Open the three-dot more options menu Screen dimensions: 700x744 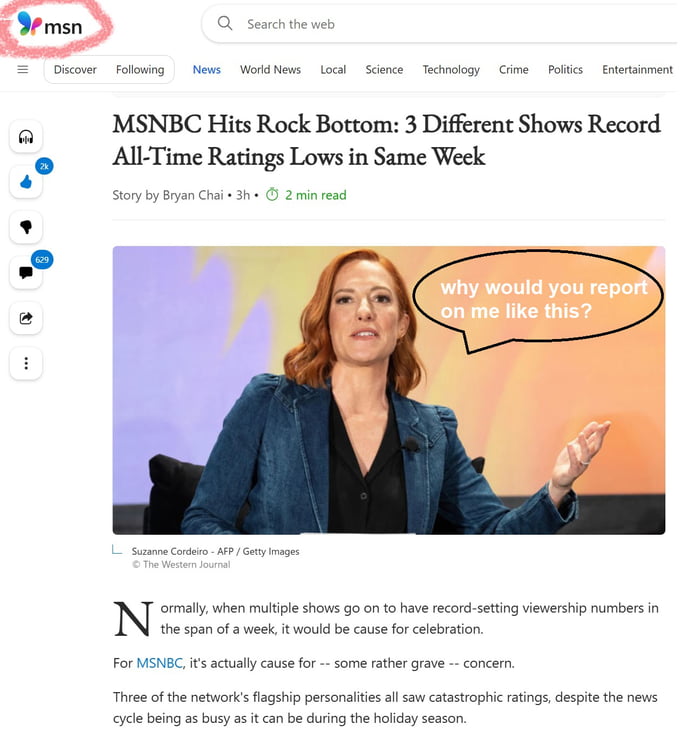pos(26,363)
